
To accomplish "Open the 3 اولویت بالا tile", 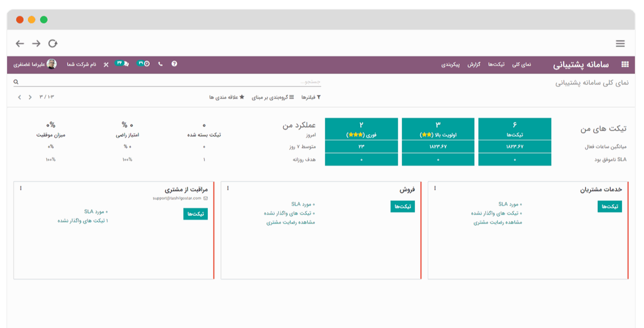I will pyautogui.click(x=438, y=129).
